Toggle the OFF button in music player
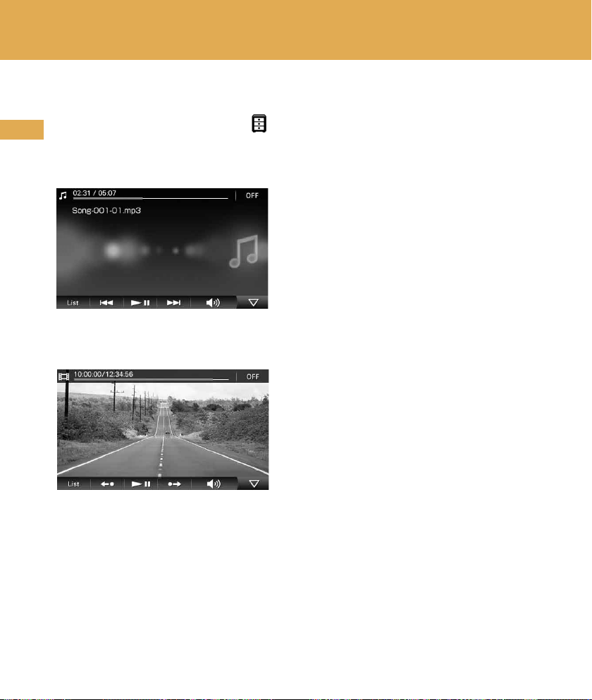Image resolution: width=592 pixels, height=700 pixels. [252, 195]
